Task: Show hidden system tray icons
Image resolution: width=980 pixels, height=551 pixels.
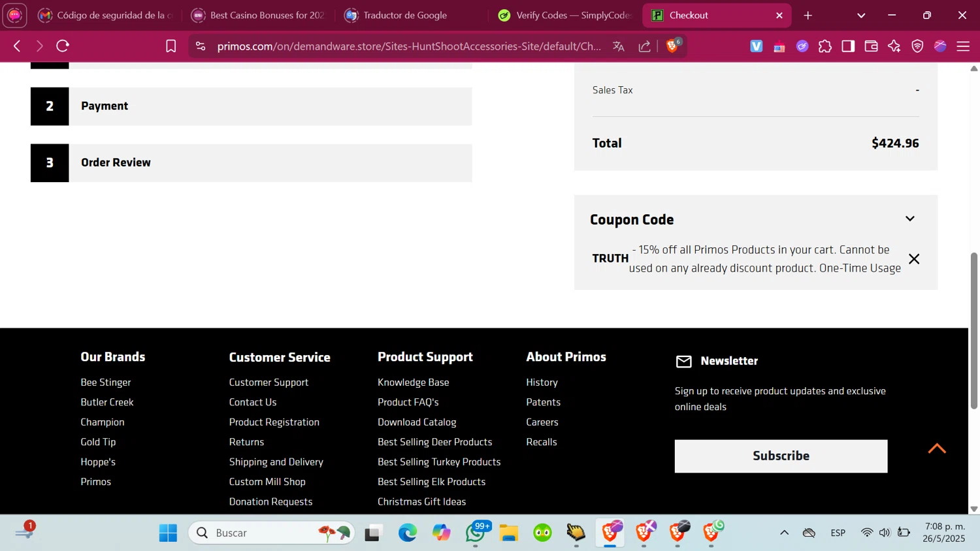Action: 784,533
